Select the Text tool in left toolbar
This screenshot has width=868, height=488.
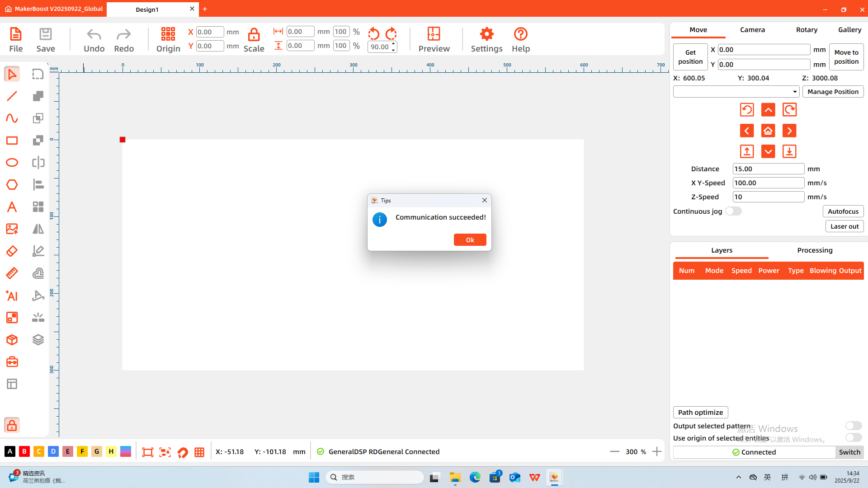point(12,206)
